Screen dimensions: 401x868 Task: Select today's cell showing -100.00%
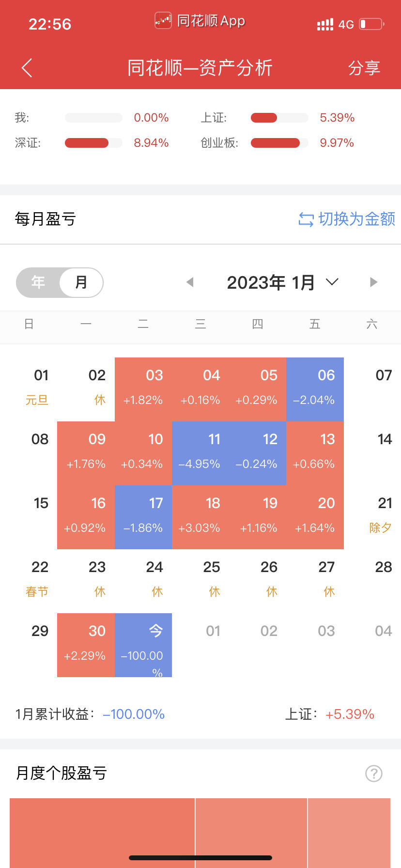pos(143,645)
